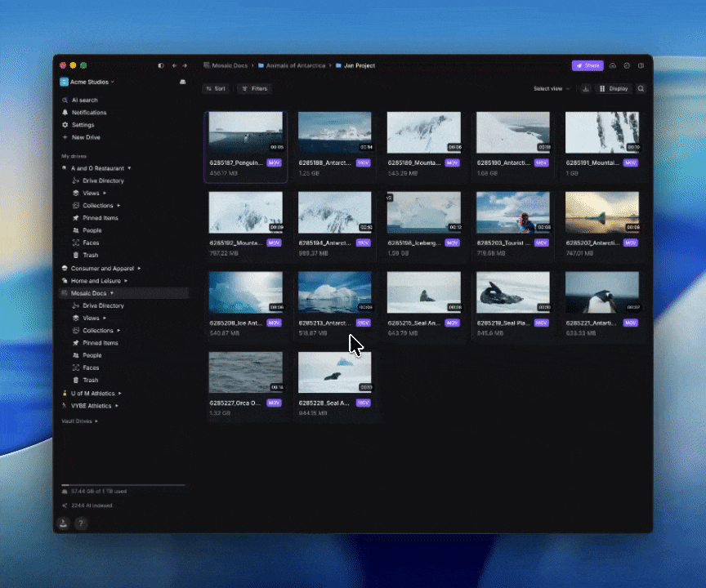Open Pinned Items under Mosaic Docs
The height and width of the screenshot is (588, 706).
[100, 343]
